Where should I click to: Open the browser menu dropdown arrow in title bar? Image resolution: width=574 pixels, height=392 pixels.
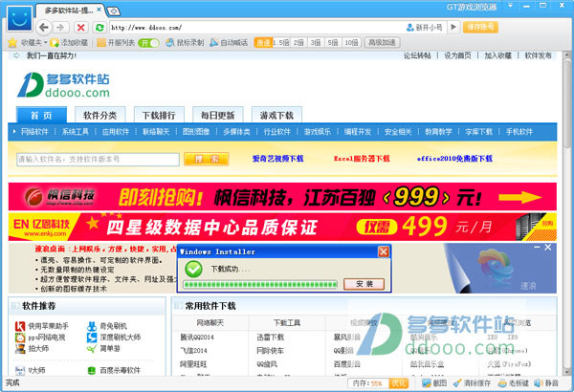tap(510, 6)
